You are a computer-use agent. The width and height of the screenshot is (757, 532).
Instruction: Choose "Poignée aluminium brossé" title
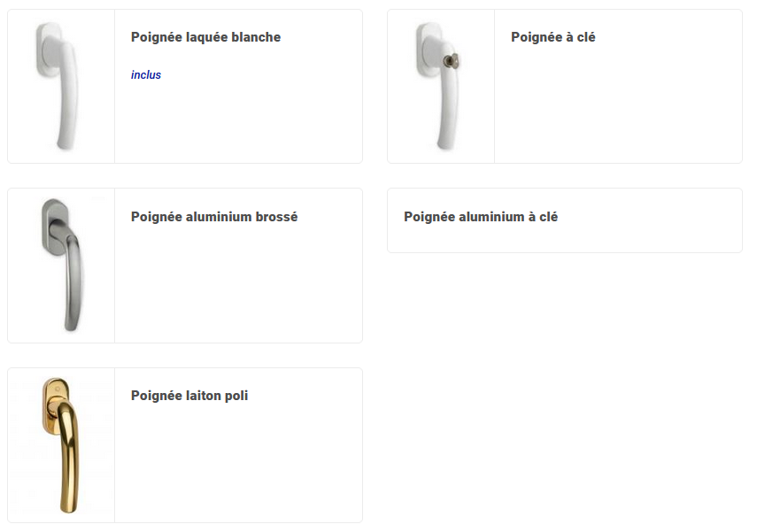click(x=214, y=217)
